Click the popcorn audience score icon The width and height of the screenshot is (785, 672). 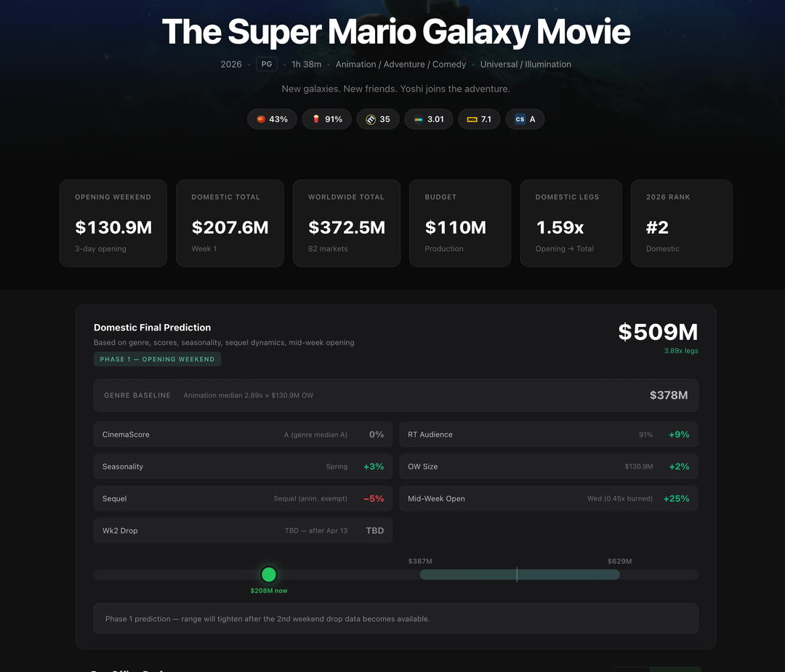(316, 119)
